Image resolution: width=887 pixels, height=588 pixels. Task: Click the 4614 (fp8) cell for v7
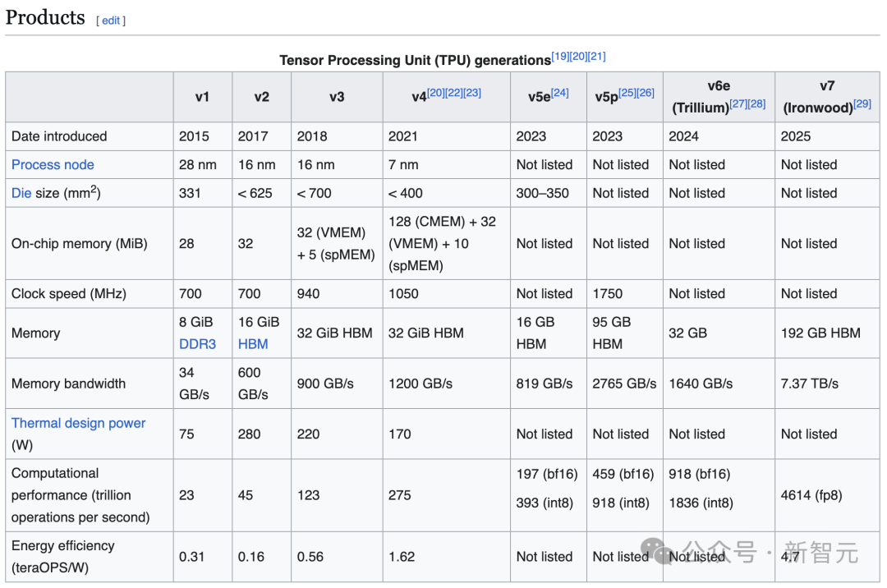click(811, 495)
